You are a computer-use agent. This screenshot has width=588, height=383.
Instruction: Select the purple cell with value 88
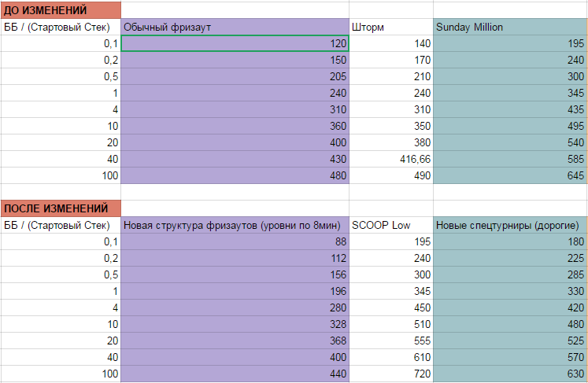tap(235, 242)
